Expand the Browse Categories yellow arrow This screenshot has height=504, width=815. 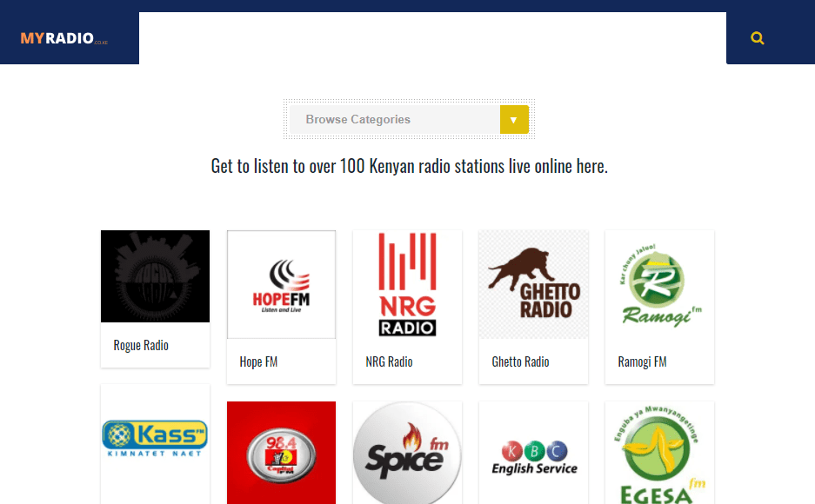[514, 119]
